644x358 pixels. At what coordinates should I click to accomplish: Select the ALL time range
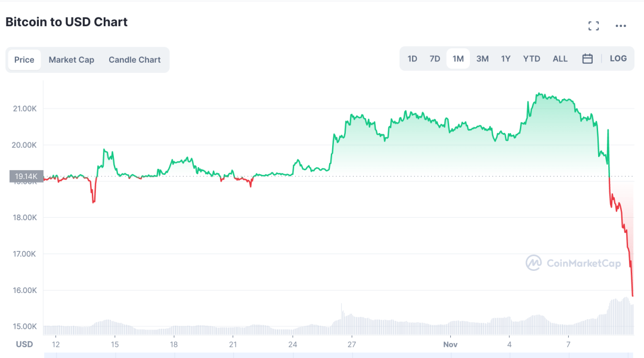560,58
